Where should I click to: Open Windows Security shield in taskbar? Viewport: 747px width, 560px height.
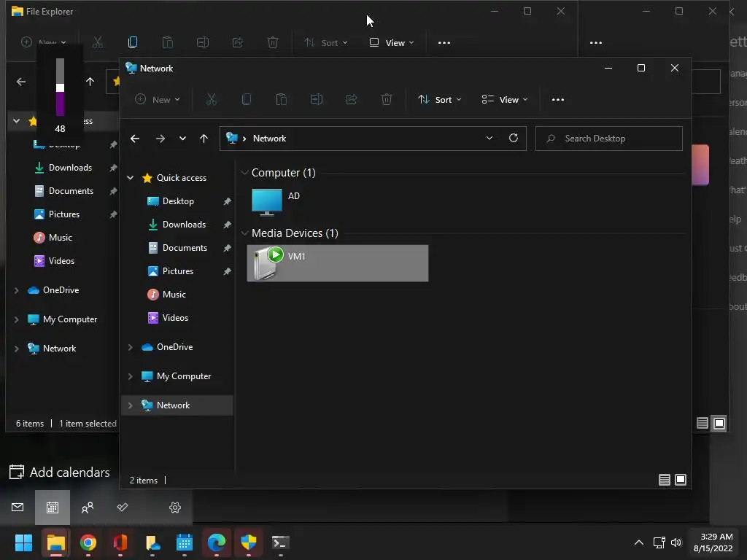point(249,542)
